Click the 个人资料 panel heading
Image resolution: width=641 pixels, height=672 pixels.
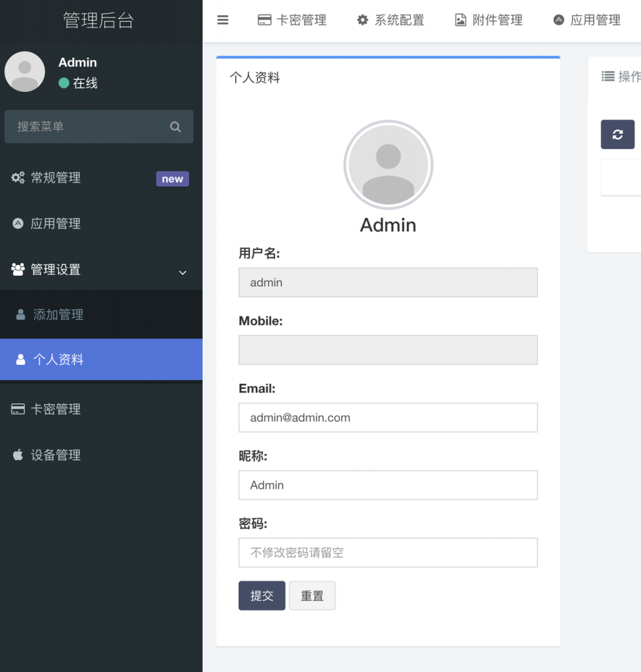point(255,78)
